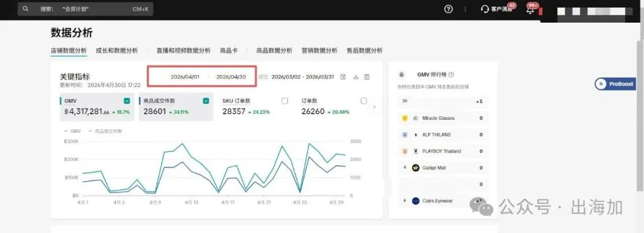The width and height of the screenshot is (644, 233).
Task: Click the rank 1 gold medal badge
Action: point(404,118)
